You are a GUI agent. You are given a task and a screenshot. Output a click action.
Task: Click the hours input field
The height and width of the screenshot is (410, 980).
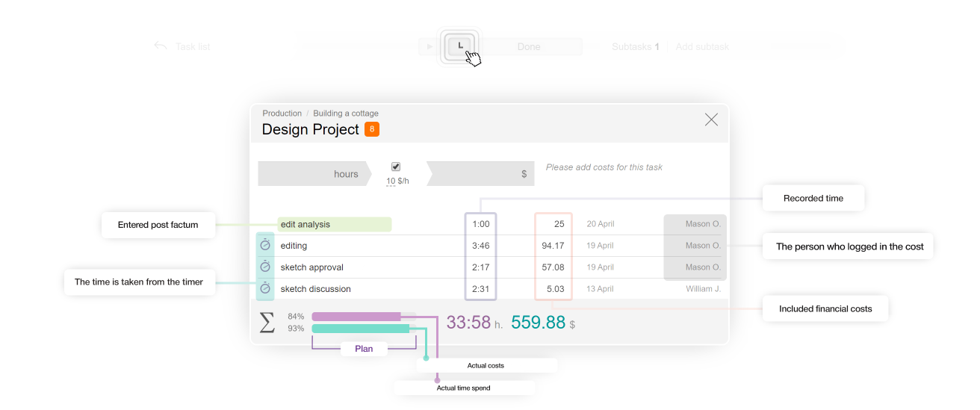pyautogui.click(x=314, y=174)
